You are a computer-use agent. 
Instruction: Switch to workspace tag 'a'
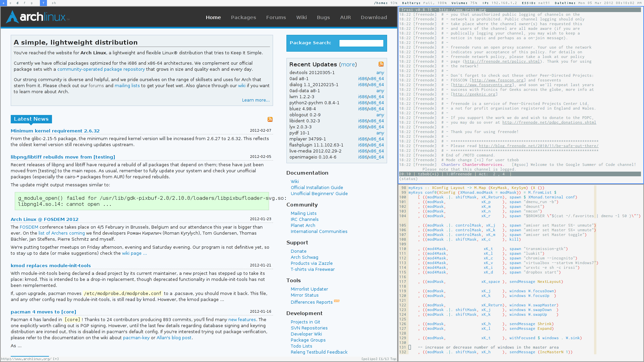pos(3,3)
